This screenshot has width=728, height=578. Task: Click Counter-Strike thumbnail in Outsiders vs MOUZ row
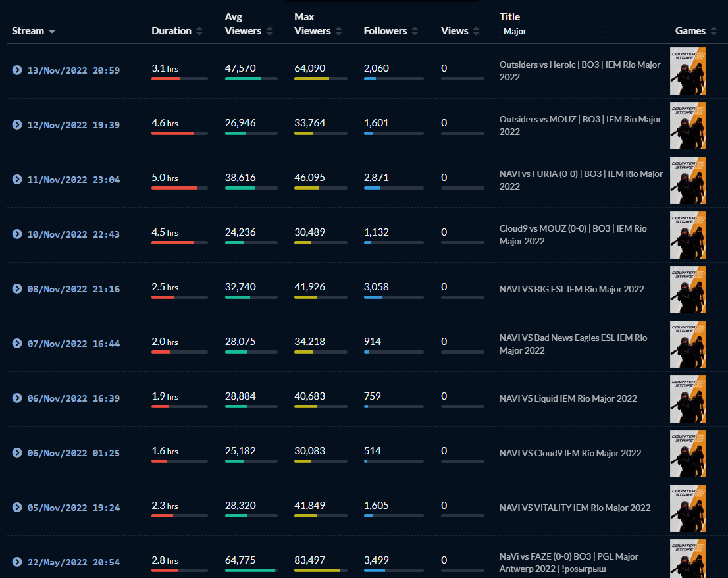688,126
